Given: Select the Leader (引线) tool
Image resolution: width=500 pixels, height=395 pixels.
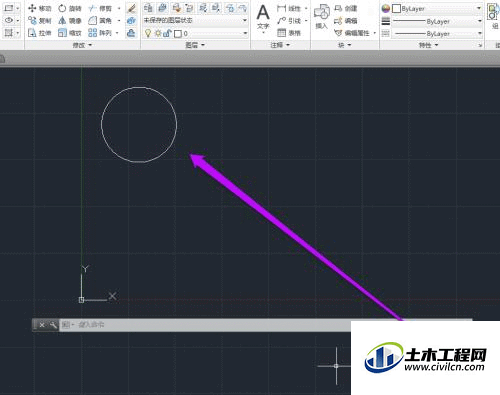Looking at the screenshot, I should tap(289, 21).
